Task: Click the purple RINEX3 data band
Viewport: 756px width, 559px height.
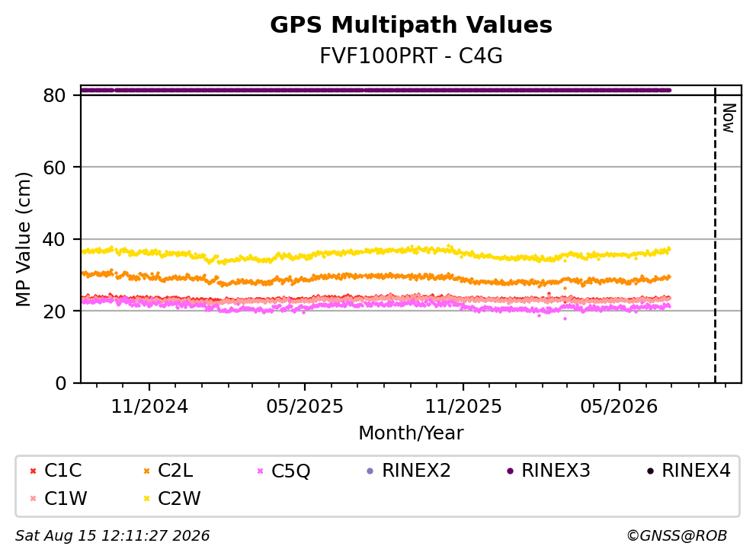Action: (x=376, y=90)
